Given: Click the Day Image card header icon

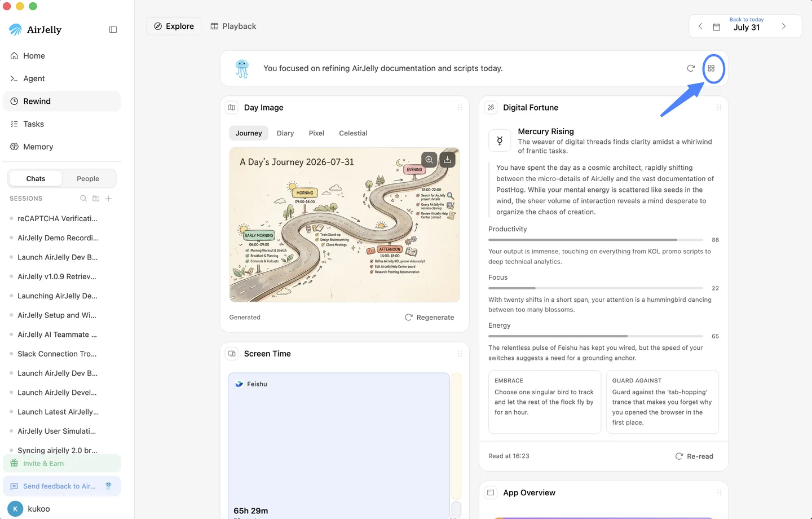Looking at the screenshot, I should (x=232, y=107).
